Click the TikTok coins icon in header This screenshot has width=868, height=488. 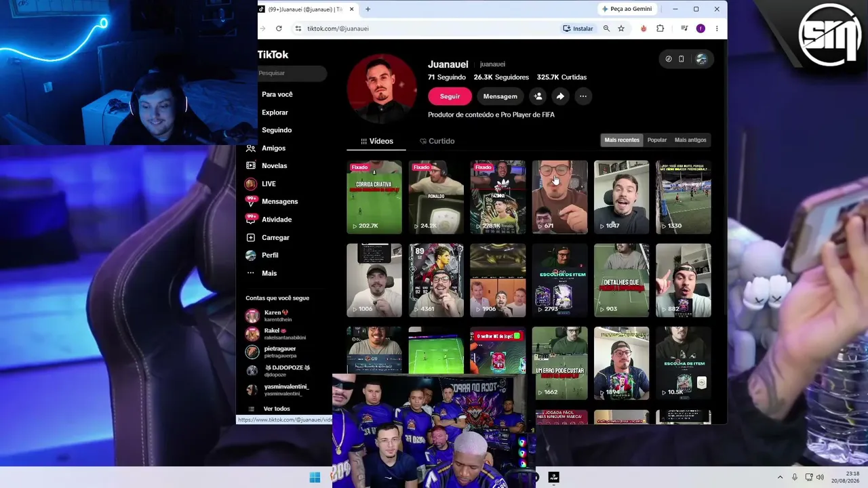(x=669, y=59)
